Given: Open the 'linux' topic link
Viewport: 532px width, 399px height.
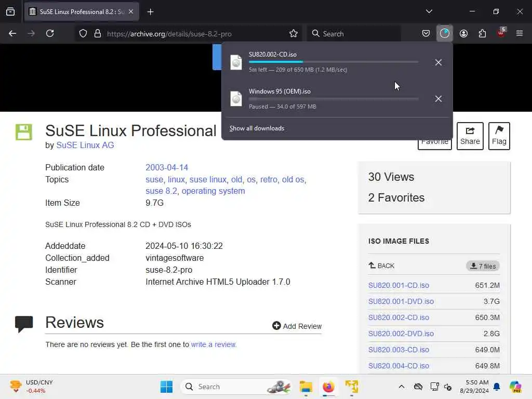Looking at the screenshot, I should (177, 179).
